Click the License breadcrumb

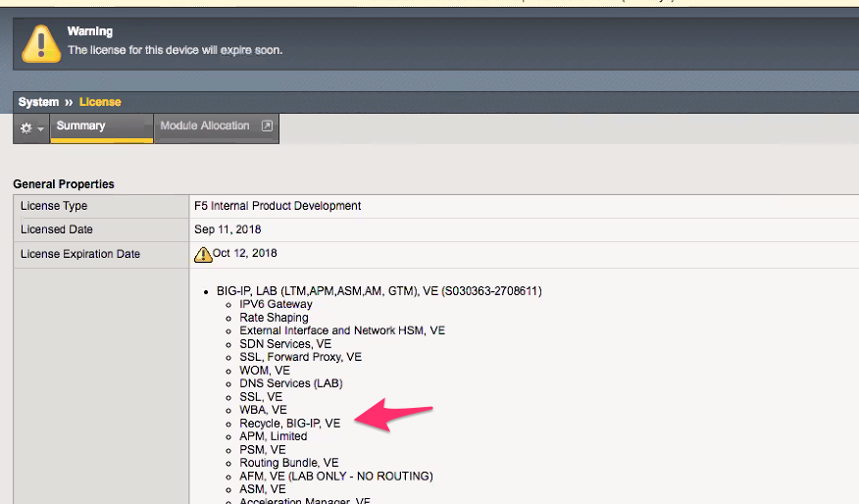click(x=100, y=102)
